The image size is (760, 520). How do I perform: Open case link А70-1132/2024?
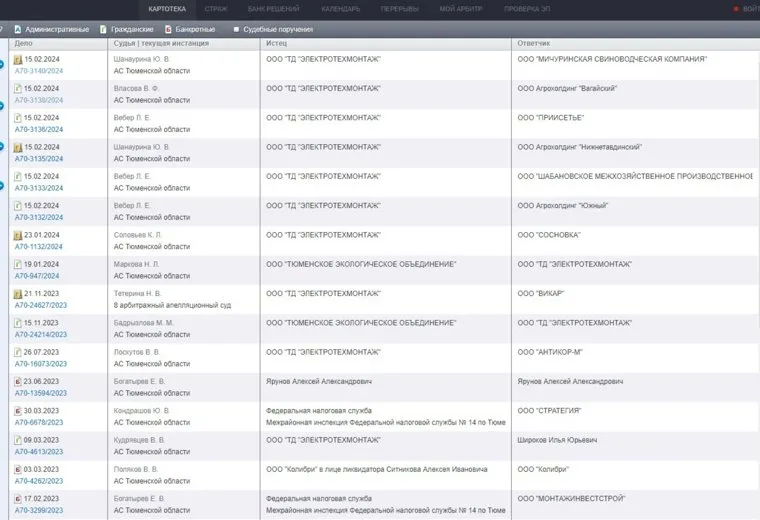tap(38, 247)
